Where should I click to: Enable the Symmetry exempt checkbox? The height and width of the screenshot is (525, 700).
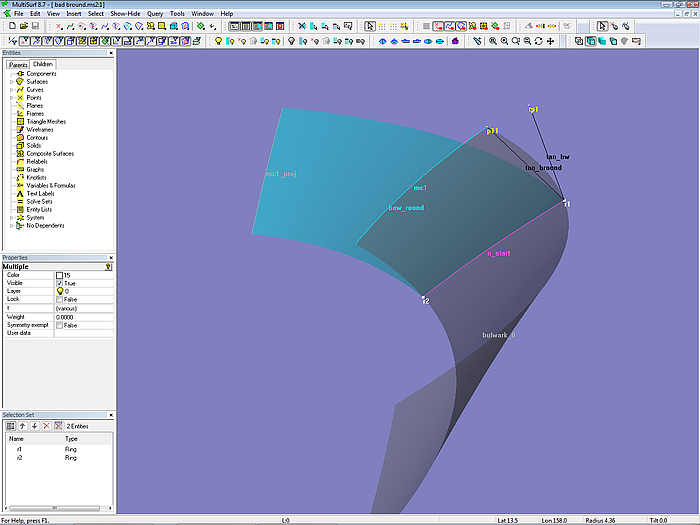click(x=60, y=325)
